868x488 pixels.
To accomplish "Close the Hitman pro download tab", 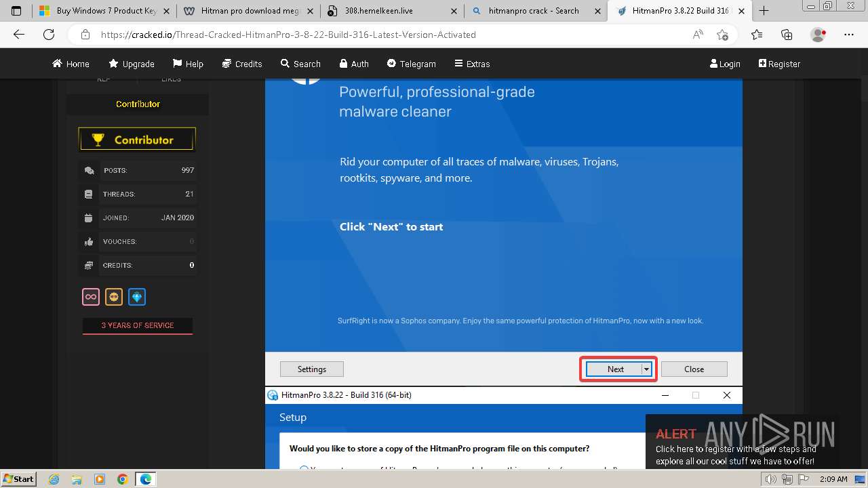I will pyautogui.click(x=311, y=11).
